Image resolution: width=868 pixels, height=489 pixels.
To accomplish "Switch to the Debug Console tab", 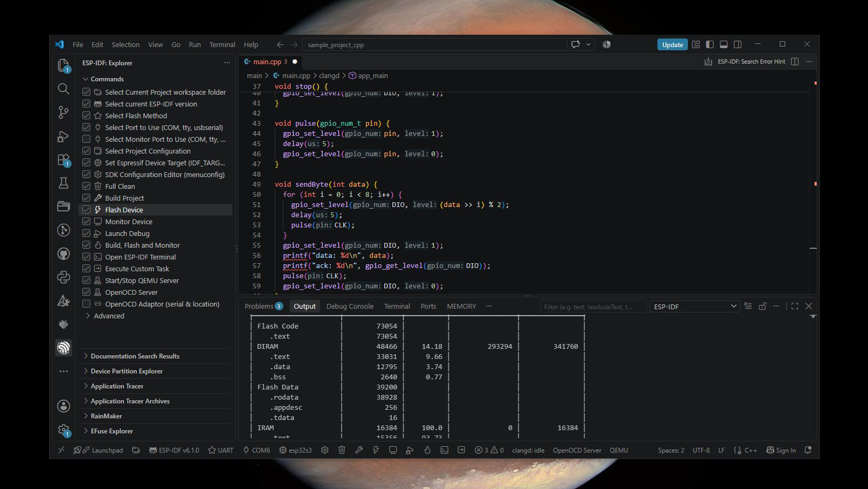I will (350, 306).
